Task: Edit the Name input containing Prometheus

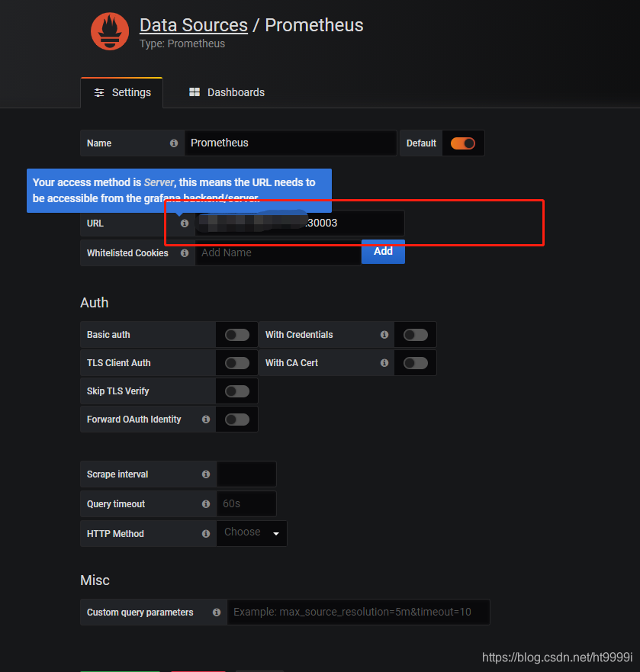Action: [x=290, y=143]
